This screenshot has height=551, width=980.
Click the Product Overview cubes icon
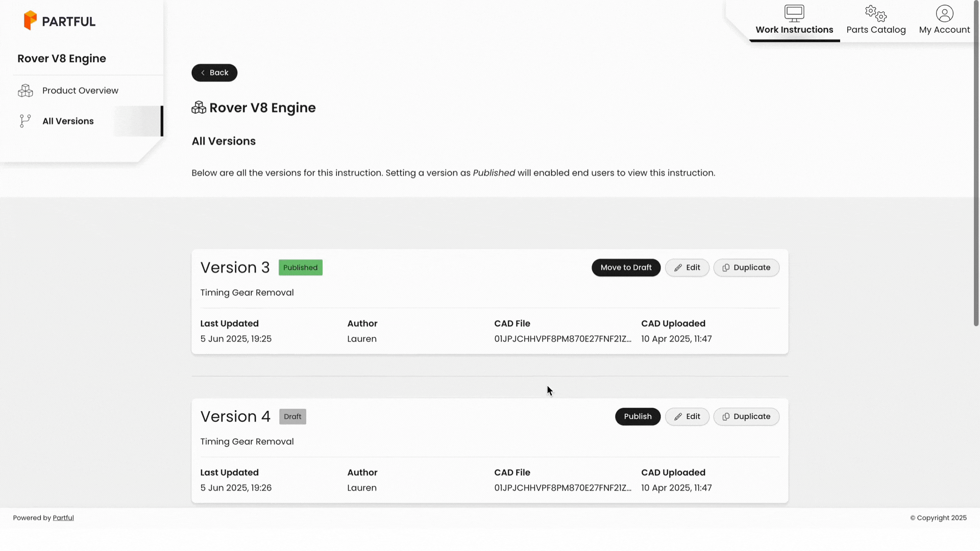[26, 91]
